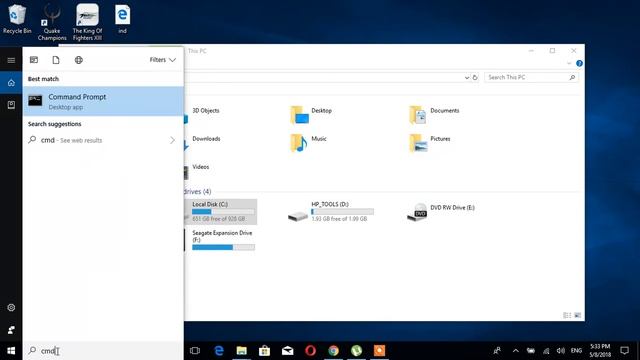
Task: Open the Filters dropdown
Action: point(162,60)
